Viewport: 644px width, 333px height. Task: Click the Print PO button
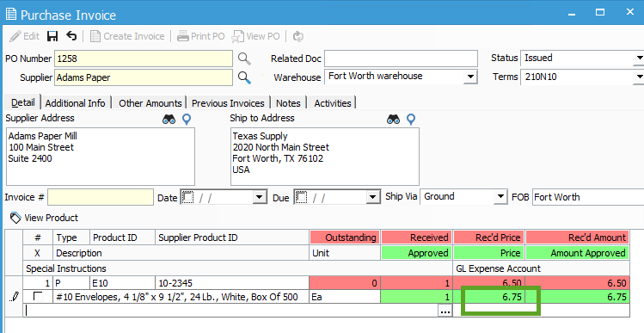[x=201, y=36]
